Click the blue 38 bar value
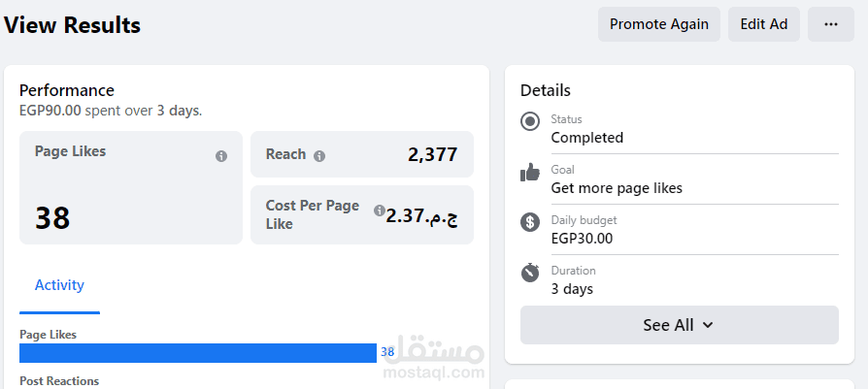The width and height of the screenshot is (868, 389). pos(387,352)
